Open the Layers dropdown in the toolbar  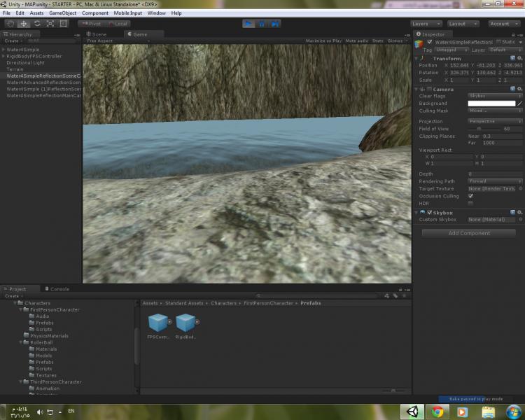point(426,24)
